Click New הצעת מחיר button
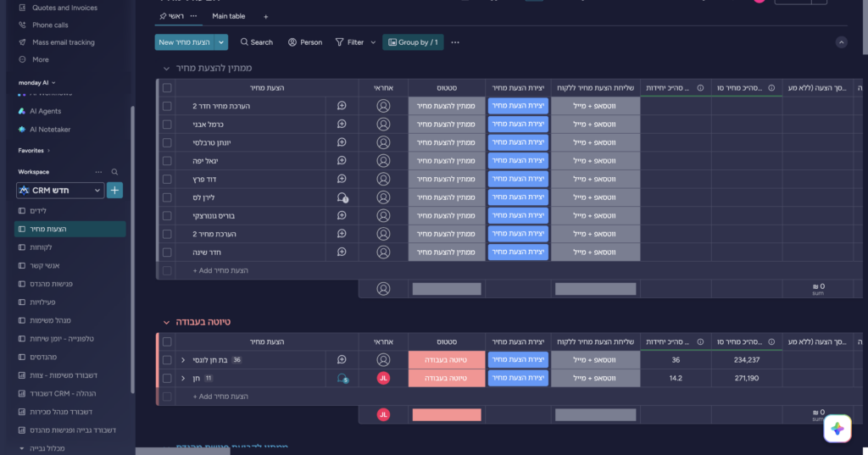The width and height of the screenshot is (868, 455). [184, 42]
